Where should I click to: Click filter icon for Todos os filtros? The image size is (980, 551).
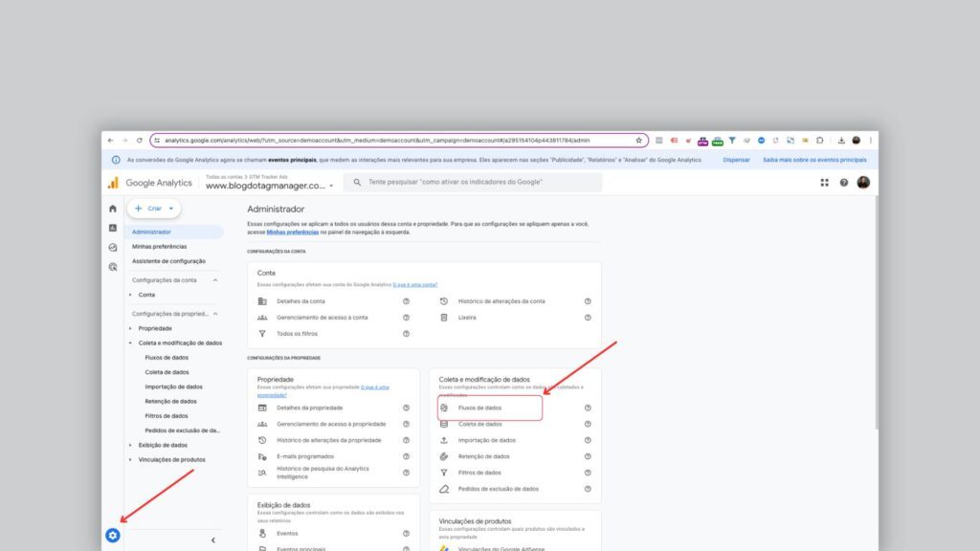coord(262,334)
